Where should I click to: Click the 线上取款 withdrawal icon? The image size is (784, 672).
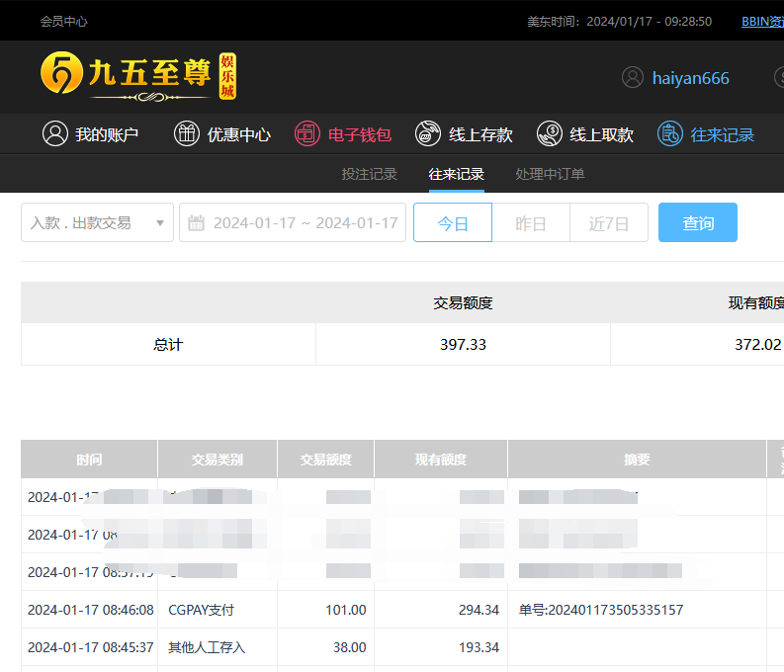point(550,134)
